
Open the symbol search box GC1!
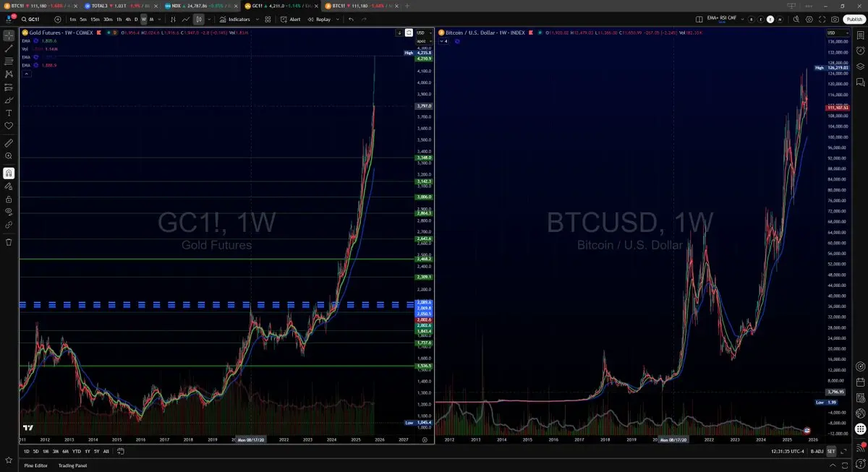coord(34,19)
